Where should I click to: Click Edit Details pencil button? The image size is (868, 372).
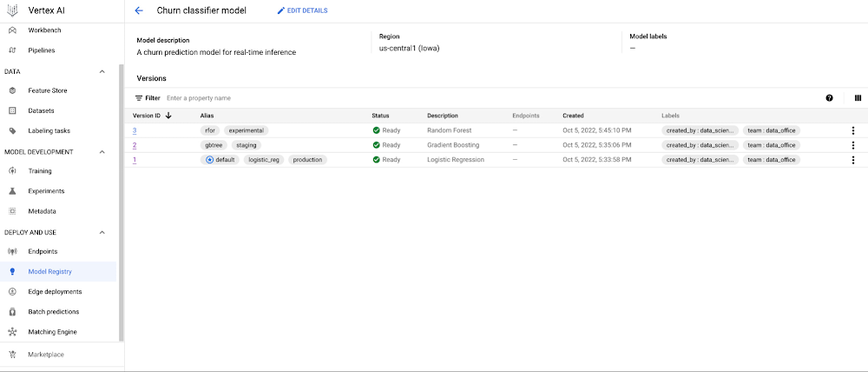click(x=302, y=10)
